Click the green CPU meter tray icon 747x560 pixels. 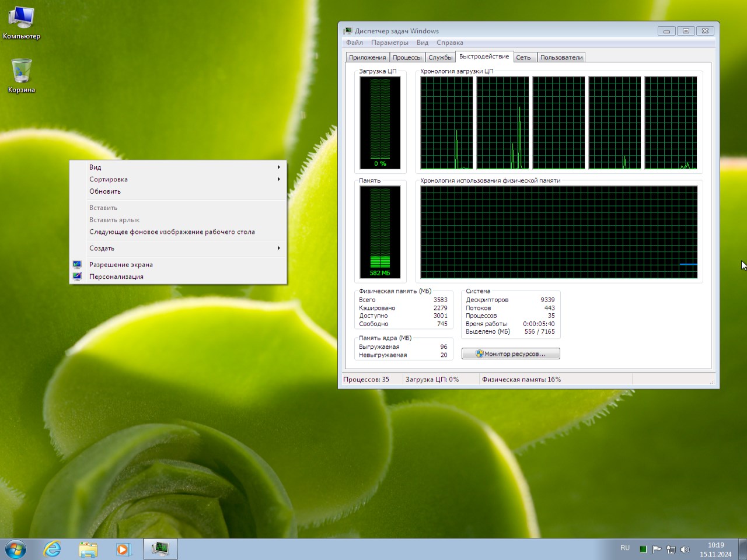coord(643,549)
